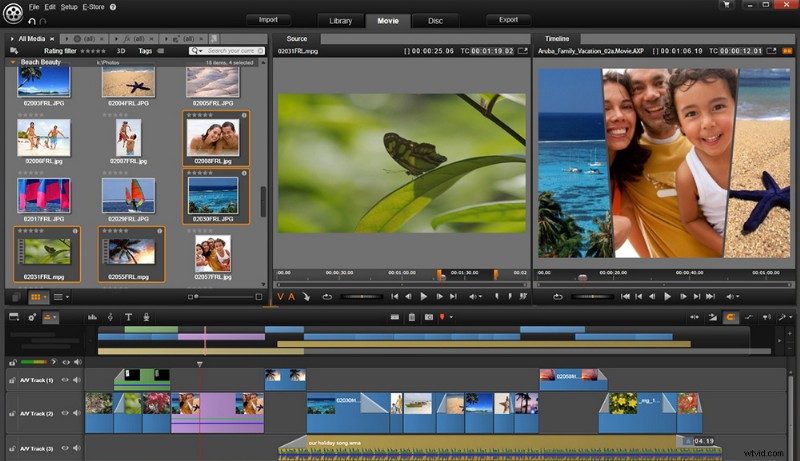Switch to thumbnails view in library

point(35,297)
